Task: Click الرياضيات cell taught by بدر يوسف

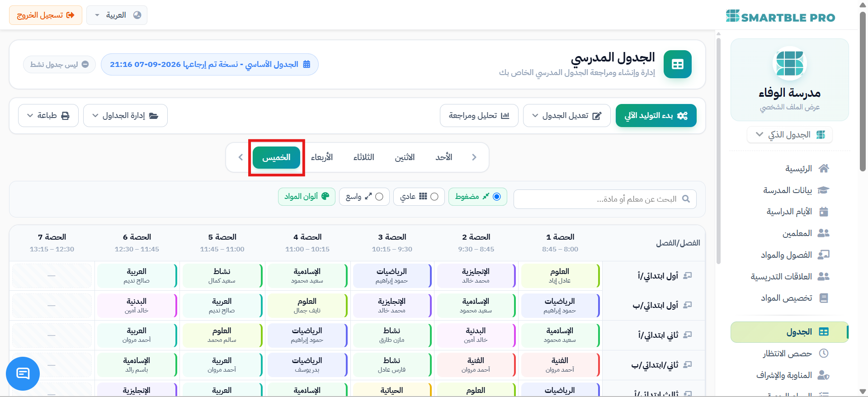Action: click(x=307, y=365)
